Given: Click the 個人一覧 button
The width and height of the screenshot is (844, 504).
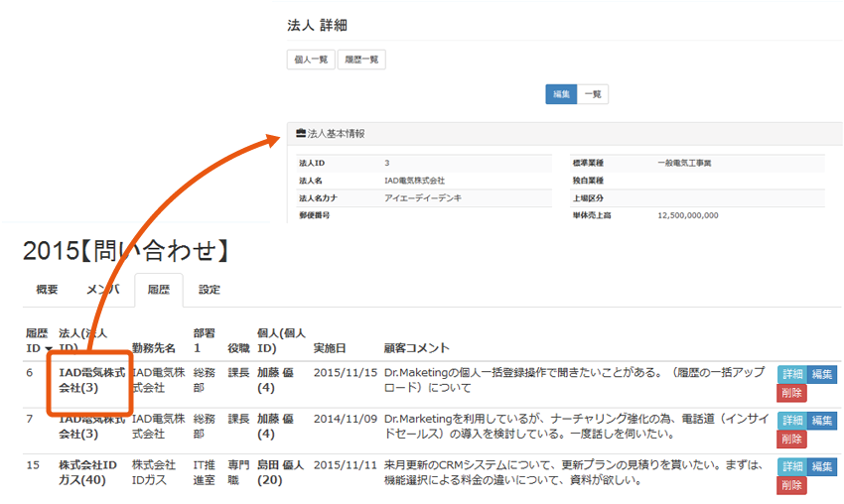Looking at the screenshot, I should pos(311,60).
